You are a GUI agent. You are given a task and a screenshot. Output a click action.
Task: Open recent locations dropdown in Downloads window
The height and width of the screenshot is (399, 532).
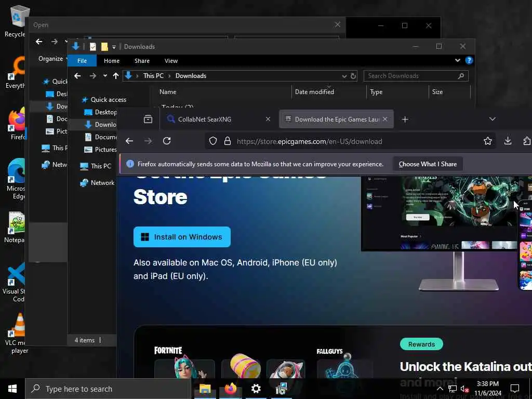pyautogui.click(x=105, y=76)
